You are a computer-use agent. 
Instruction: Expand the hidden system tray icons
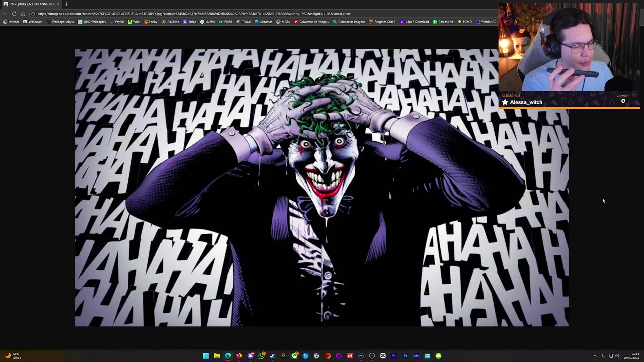595,356
